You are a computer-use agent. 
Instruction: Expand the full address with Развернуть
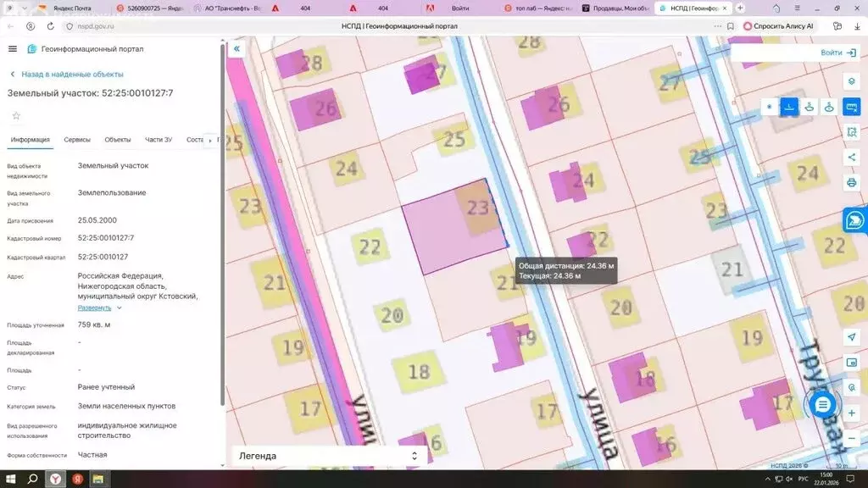[x=95, y=308]
